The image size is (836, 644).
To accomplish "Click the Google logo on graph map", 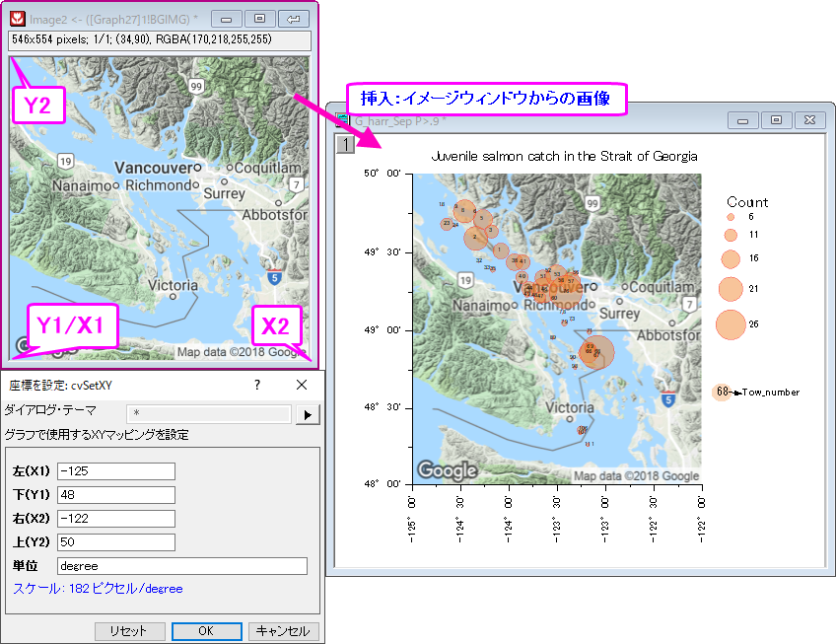I will click(448, 470).
